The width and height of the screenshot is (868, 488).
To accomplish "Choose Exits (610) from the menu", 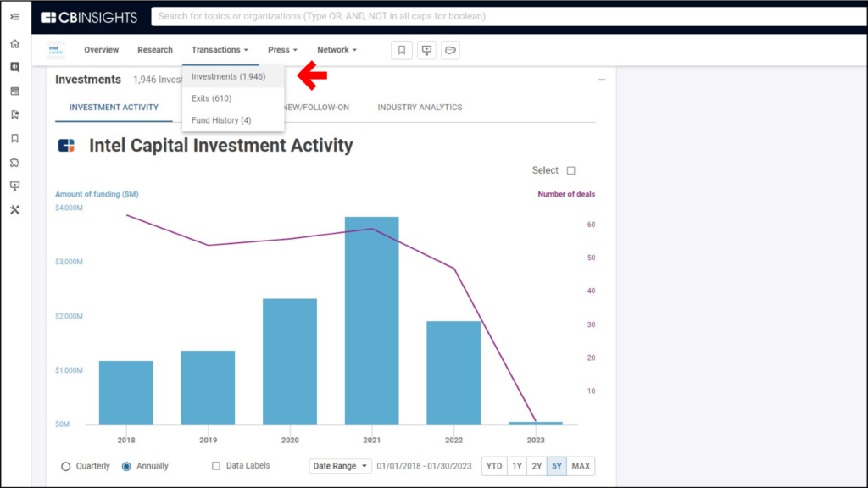I will tap(233, 98).
